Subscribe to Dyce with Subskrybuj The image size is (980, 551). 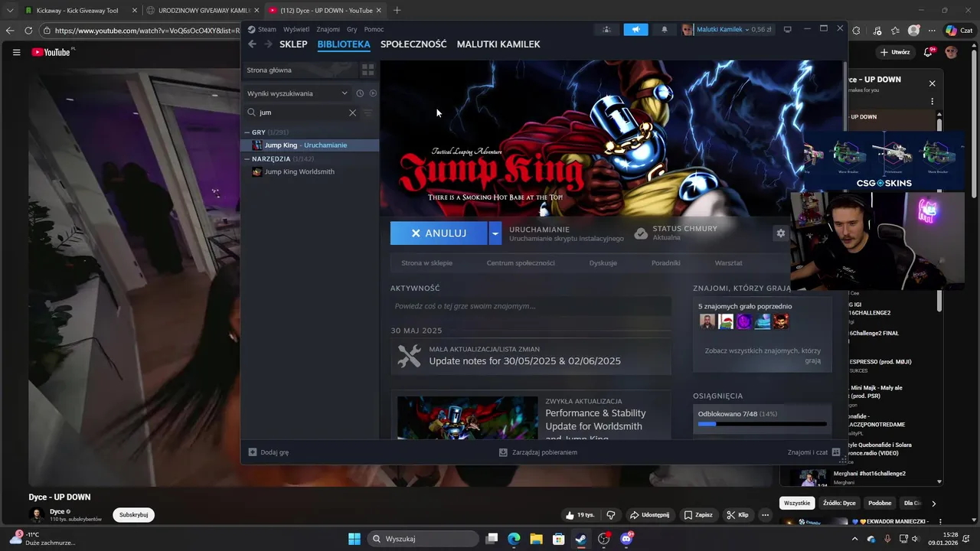point(133,515)
